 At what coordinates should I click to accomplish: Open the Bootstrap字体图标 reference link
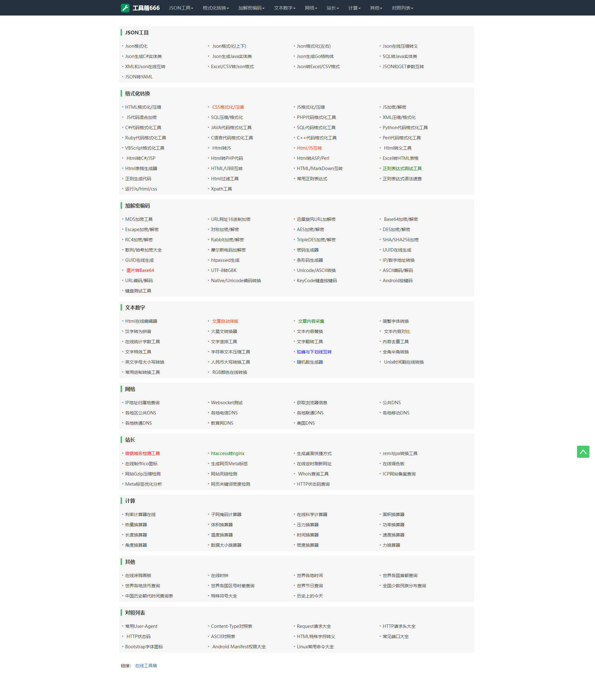pyautogui.click(x=144, y=646)
